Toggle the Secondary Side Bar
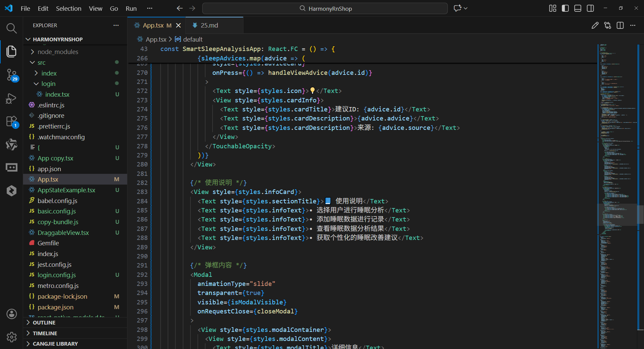The height and width of the screenshot is (349, 644). (590, 8)
